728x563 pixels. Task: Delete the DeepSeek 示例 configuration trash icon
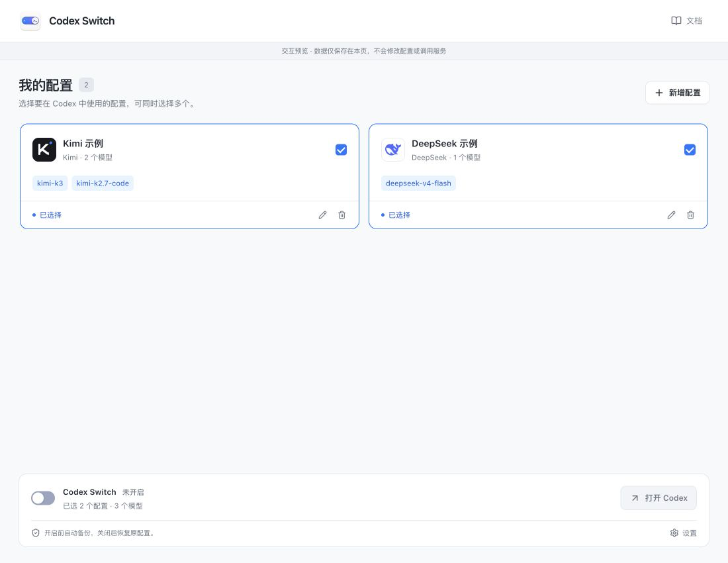[x=690, y=215]
